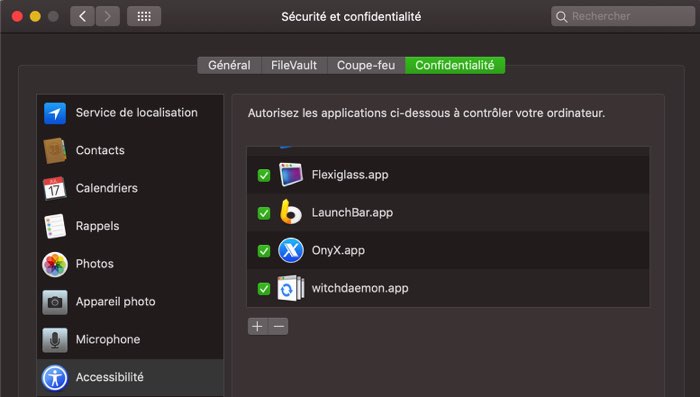
Task: Click the Rechercher search field
Action: pos(623,17)
